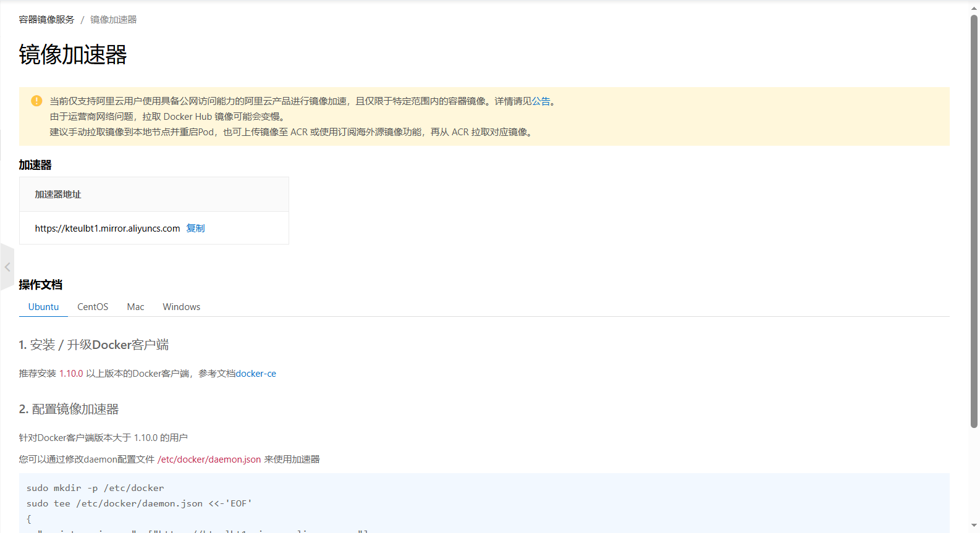Click the orange warning icon in the notice
The height and width of the screenshot is (533, 980).
point(36,101)
